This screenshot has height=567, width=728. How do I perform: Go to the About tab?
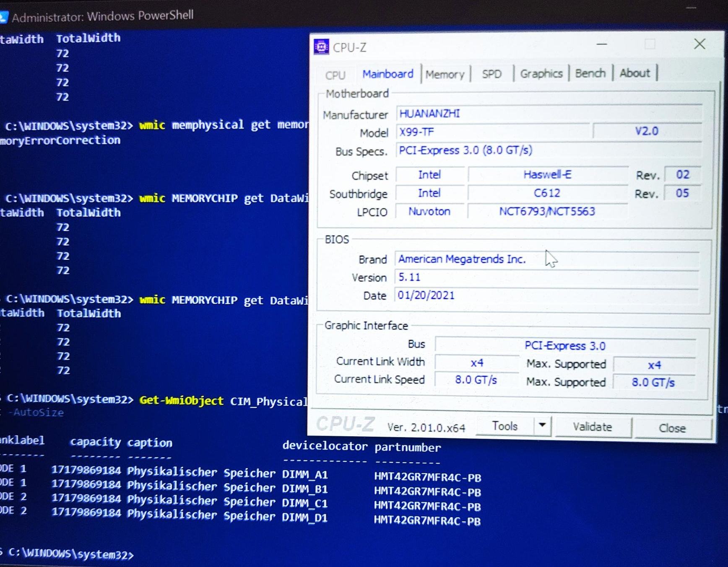(634, 73)
